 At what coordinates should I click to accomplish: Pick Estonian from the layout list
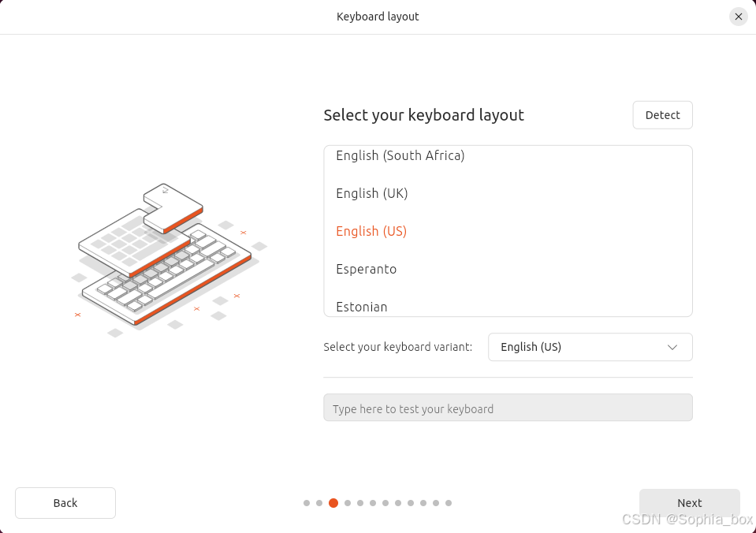pyautogui.click(x=508, y=306)
